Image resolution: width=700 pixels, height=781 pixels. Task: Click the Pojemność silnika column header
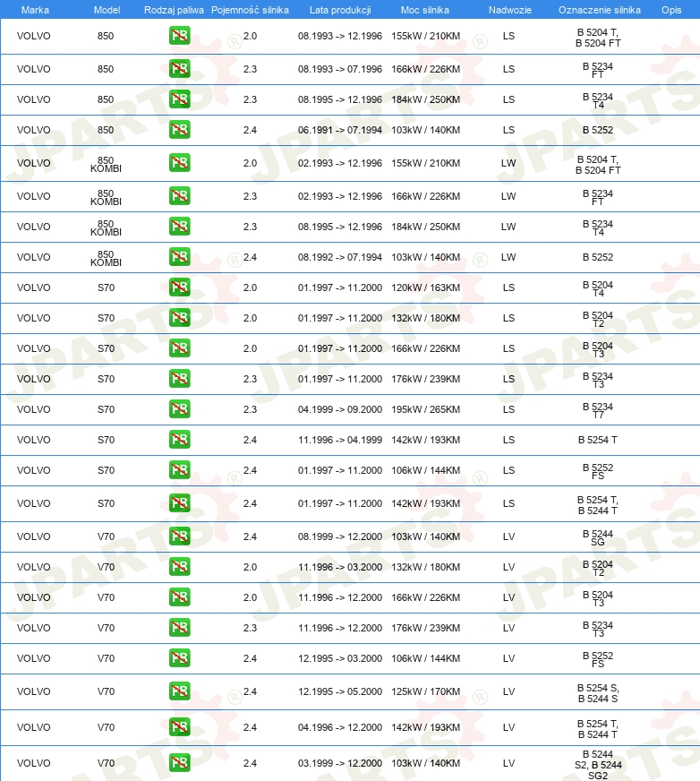(x=250, y=10)
